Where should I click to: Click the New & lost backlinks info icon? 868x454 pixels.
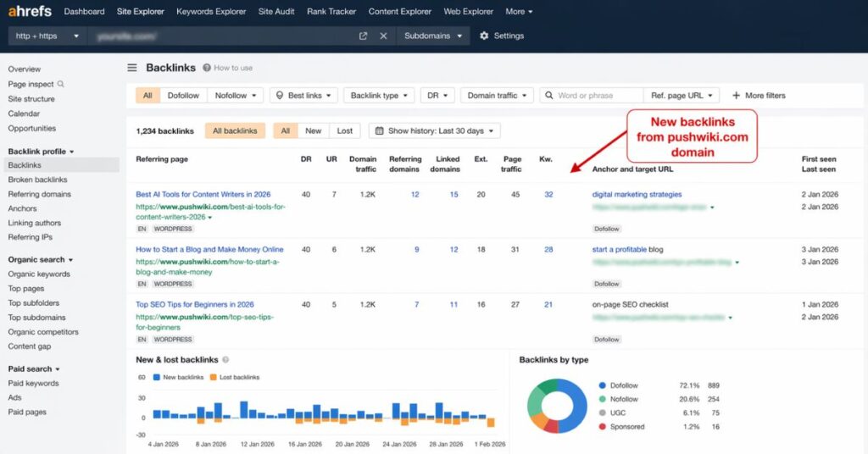pos(225,359)
